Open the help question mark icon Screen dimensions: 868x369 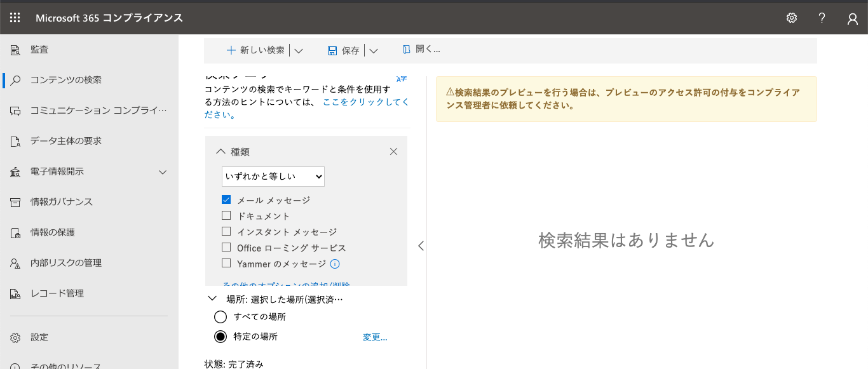822,18
